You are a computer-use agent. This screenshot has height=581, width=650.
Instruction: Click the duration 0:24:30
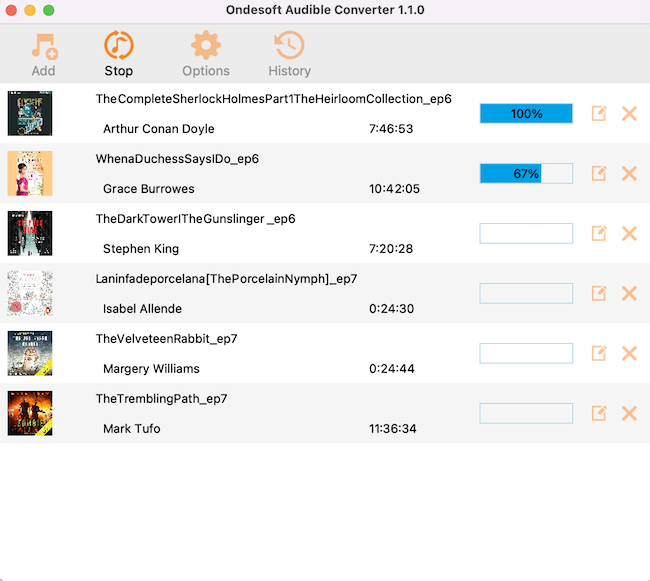[391, 309]
